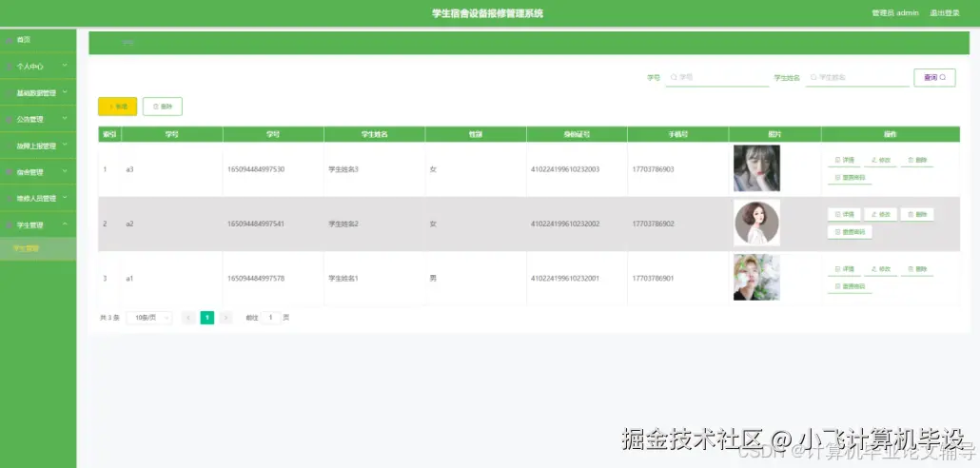Click 重置密码 for student a3
Viewport: 980px width, 468px height.
(x=850, y=178)
